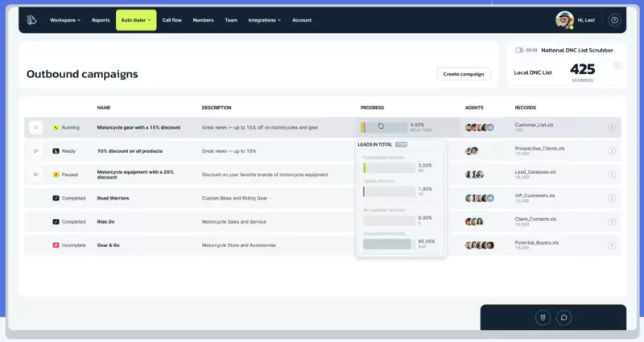
Task: Expand the Integrations dropdown menu
Action: 265,20
